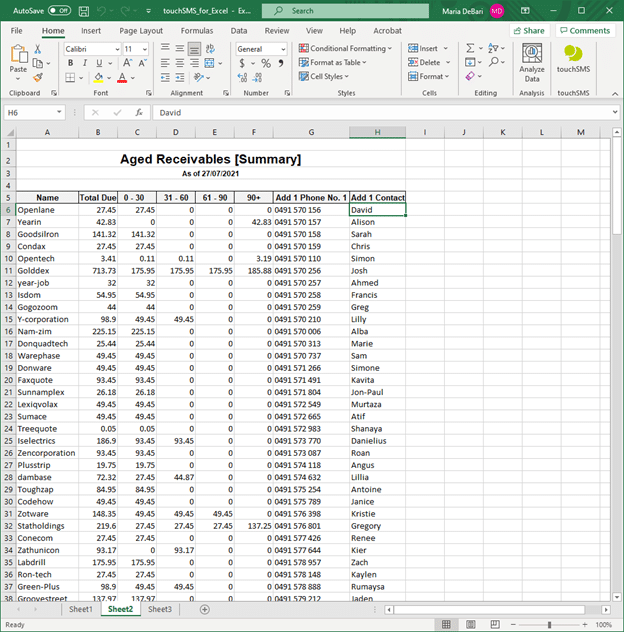Open the Formulas ribbon tab
This screenshot has width=624, height=632.
tap(196, 31)
